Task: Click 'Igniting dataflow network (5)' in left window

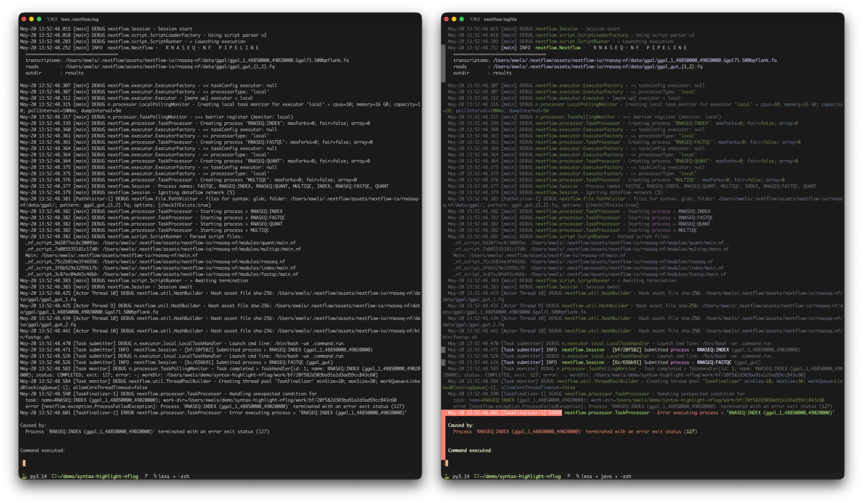Action: [196, 192]
